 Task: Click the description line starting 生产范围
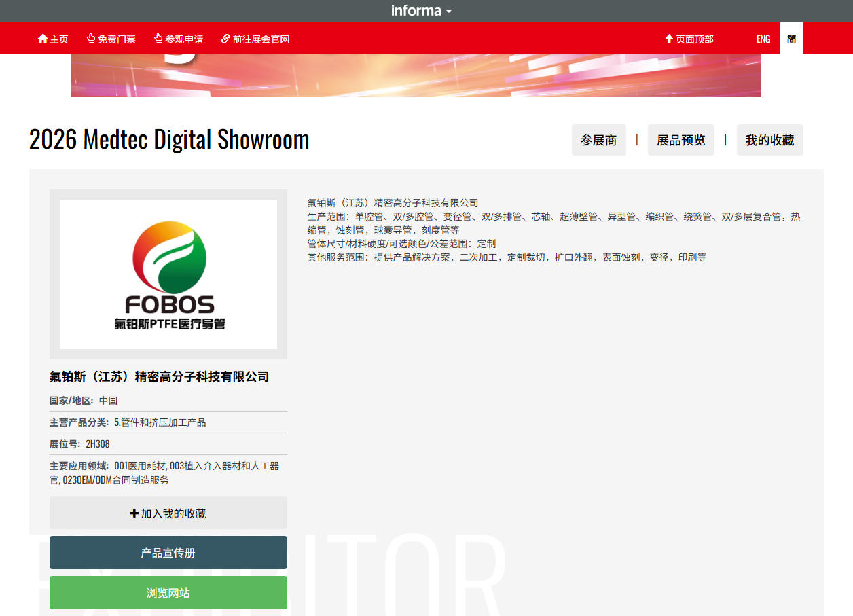click(553, 223)
